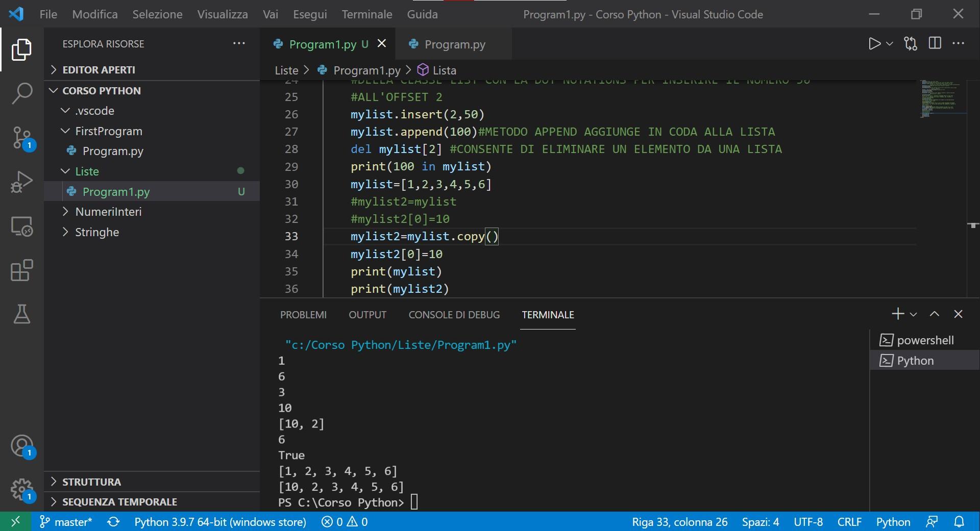This screenshot has width=980, height=531.
Task: Open the Manage gear icon
Action: pyautogui.click(x=22, y=490)
